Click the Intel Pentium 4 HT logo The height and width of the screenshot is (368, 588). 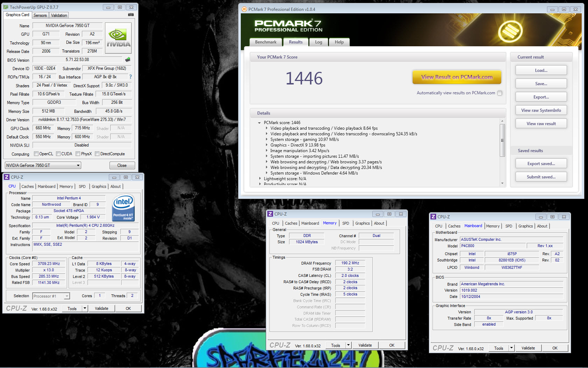pos(123,208)
